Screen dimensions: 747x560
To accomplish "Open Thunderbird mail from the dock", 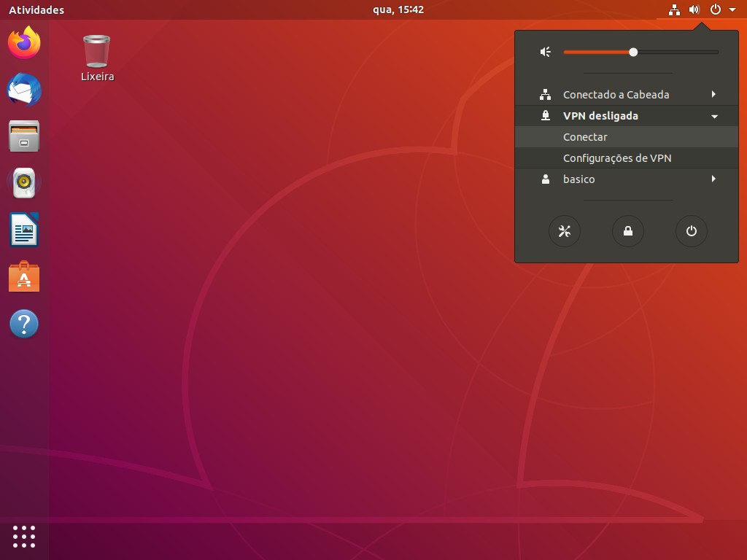I will coord(24,90).
